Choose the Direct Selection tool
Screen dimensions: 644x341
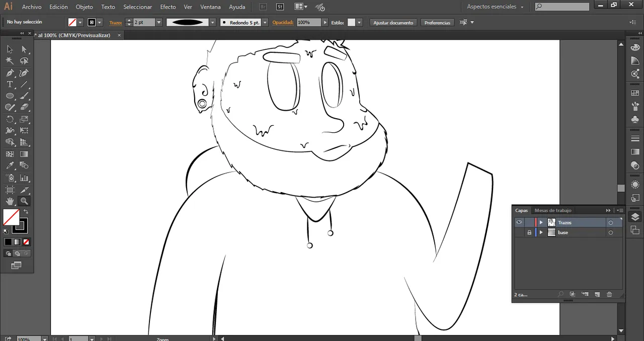[24, 49]
